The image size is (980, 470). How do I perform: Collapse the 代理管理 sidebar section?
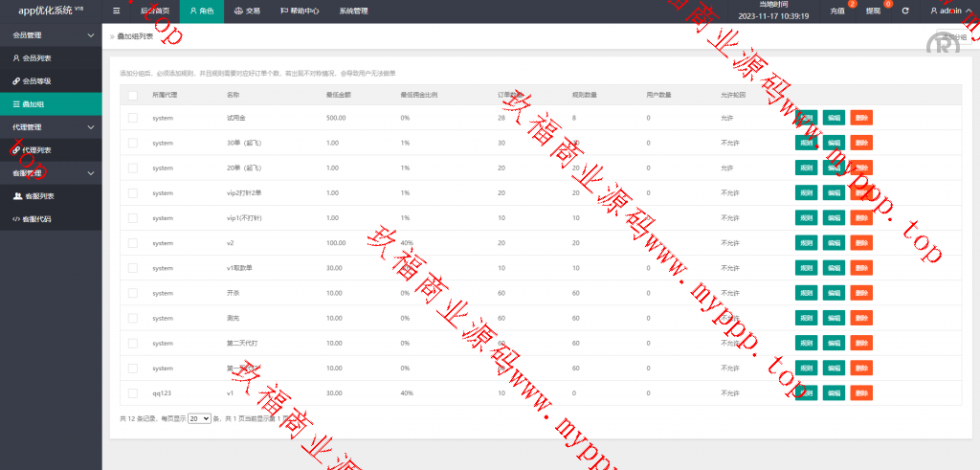(x=50, y=127)
